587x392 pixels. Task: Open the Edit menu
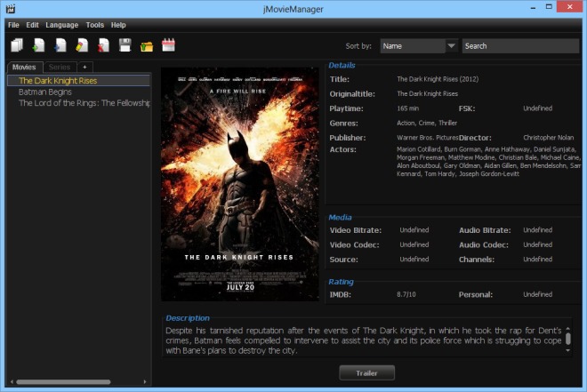32,25
